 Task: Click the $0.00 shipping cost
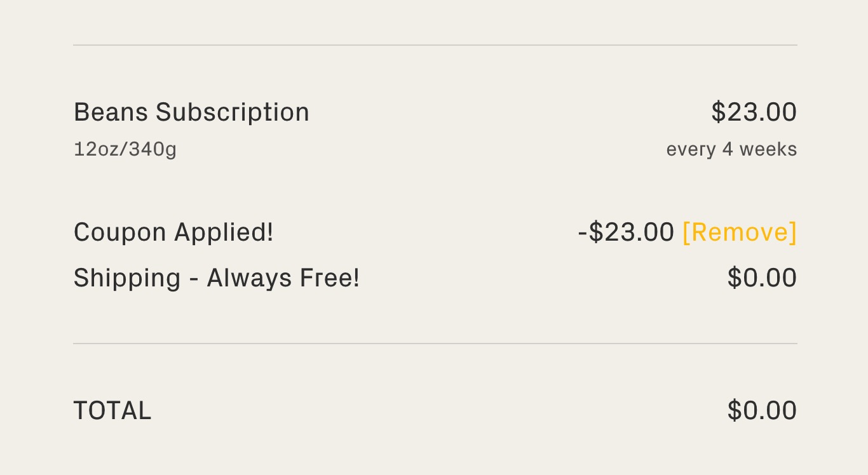click(x=762, y=278)
